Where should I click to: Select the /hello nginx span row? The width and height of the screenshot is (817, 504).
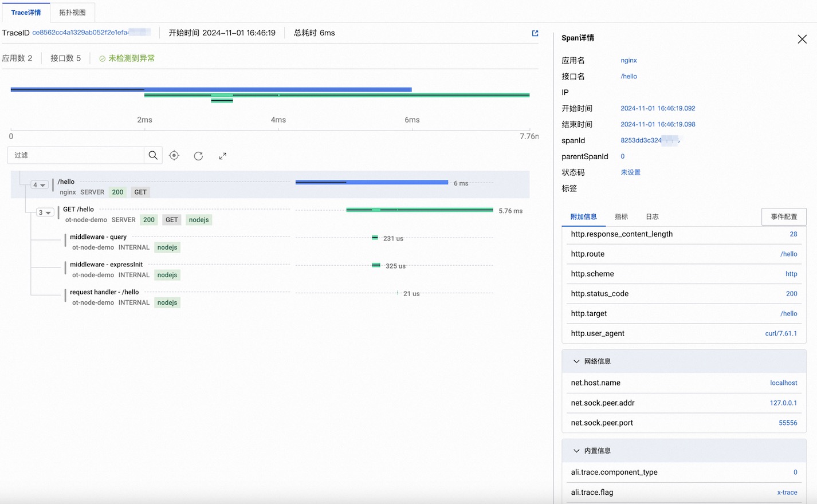(x=270, y=184)
